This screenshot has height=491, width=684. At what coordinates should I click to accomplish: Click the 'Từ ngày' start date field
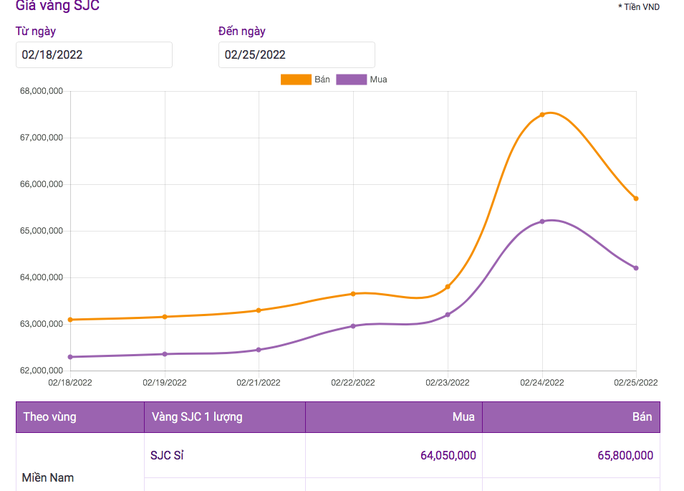(x=93, y=55)
